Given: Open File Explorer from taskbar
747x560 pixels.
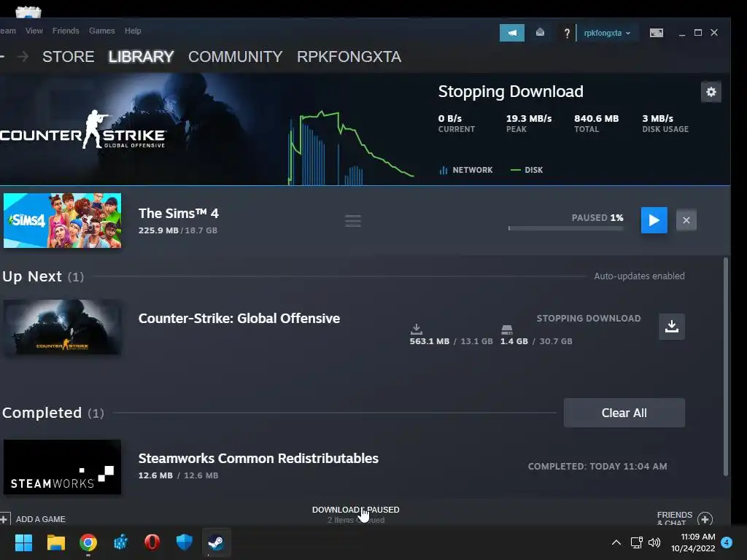Looking at the screenshot, I should click(55, 542).
